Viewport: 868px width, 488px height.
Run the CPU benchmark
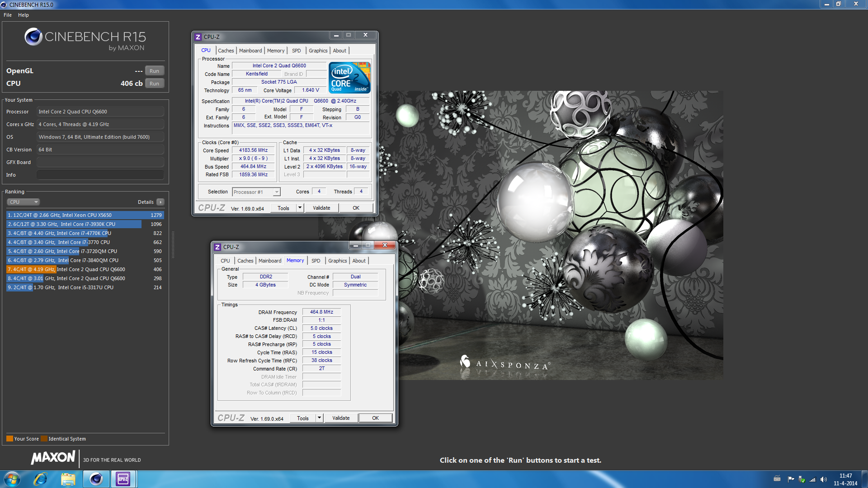coord(155,84)
